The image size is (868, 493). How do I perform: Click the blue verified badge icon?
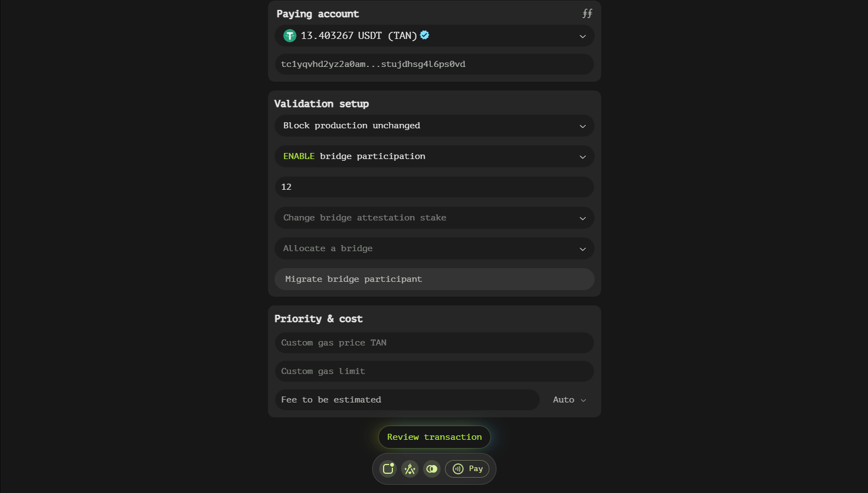click(425, 35)
